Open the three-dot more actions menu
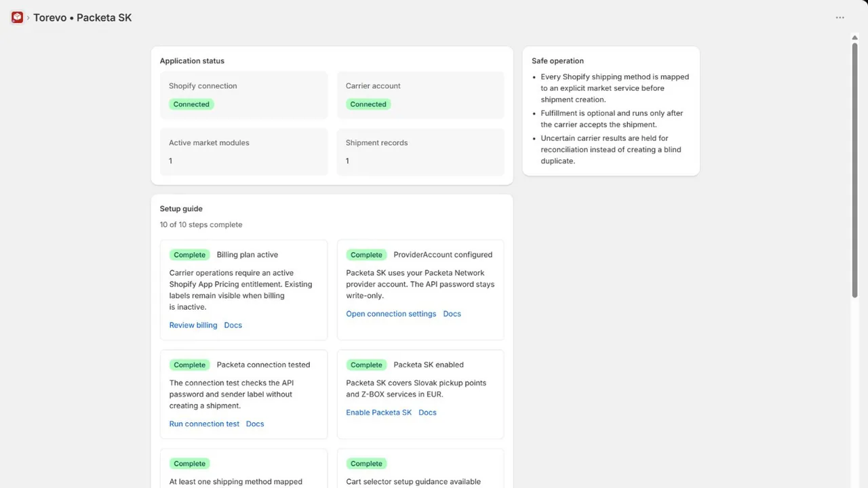 (x=840, y=18)
